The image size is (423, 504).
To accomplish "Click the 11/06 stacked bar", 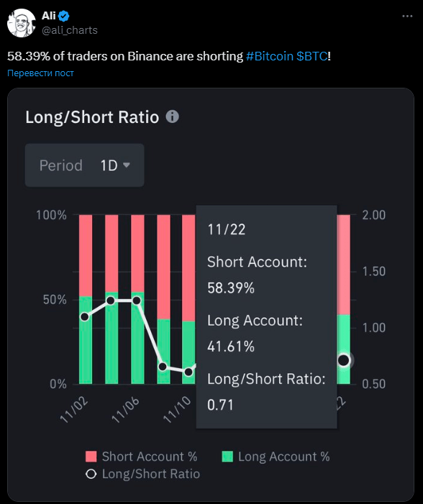I will point(137,299).
